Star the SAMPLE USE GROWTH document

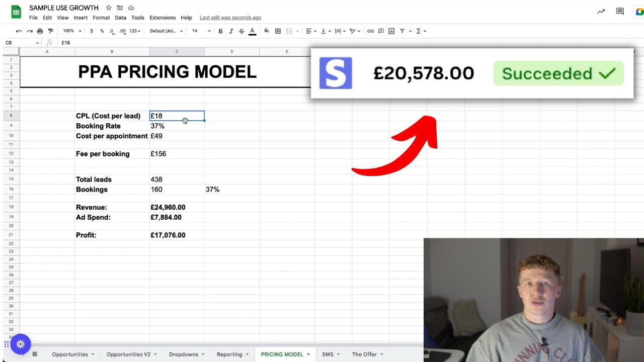(109, 8)
